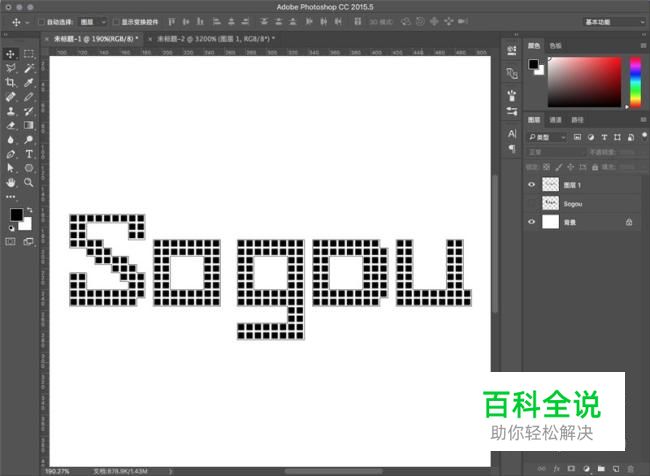This screenshot has width=650, height=476.
Task: Open the Color panel flyout menu
Action: 643,45
